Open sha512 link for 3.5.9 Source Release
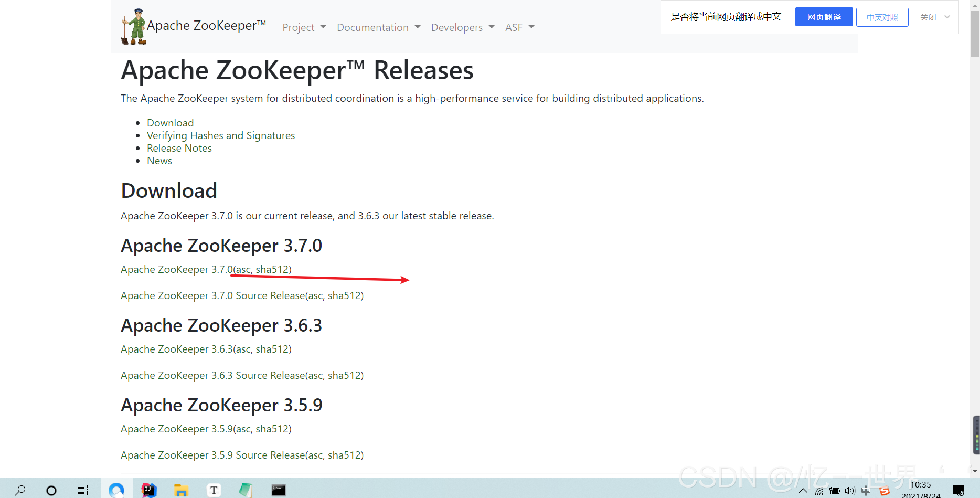 (344, 455)
